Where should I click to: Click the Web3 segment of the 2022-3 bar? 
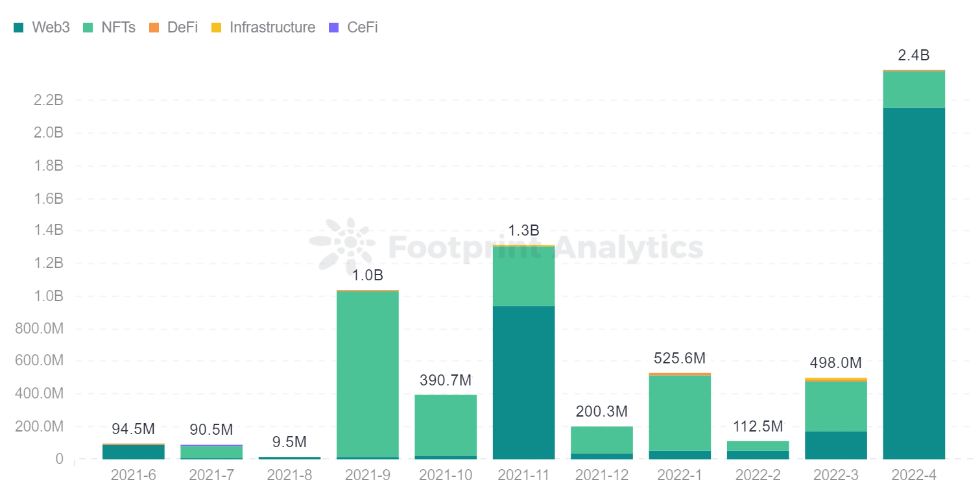pos(836,445)
